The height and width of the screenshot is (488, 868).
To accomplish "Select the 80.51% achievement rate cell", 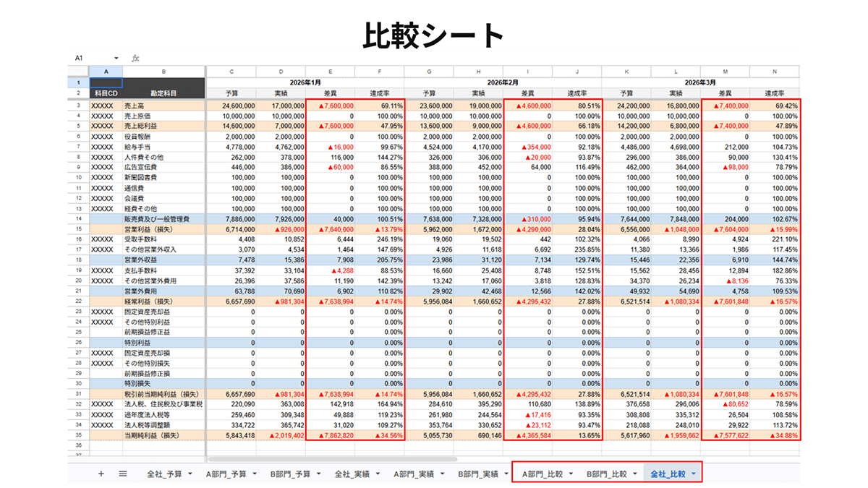I will tap(577, 106).
